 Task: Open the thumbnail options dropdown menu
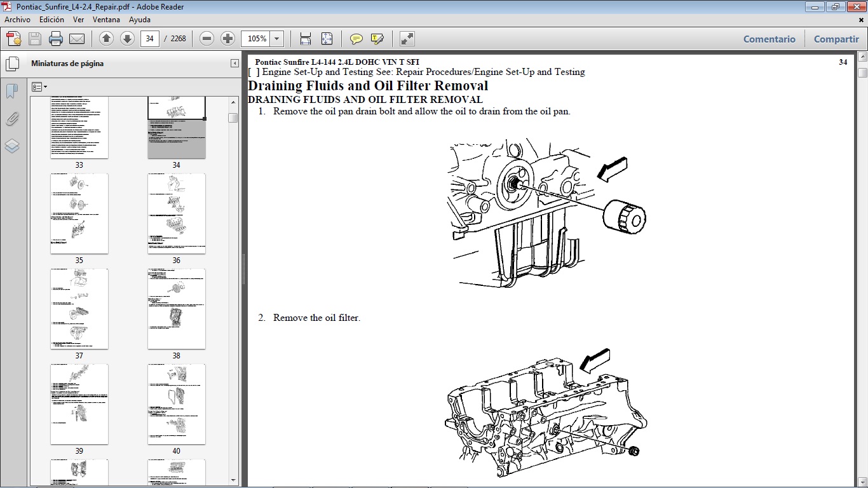tap(39, 86)
